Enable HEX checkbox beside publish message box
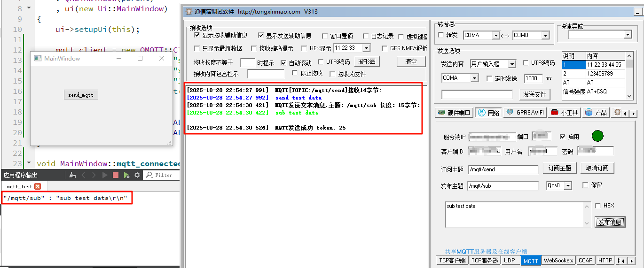 [x=598, y=206]
